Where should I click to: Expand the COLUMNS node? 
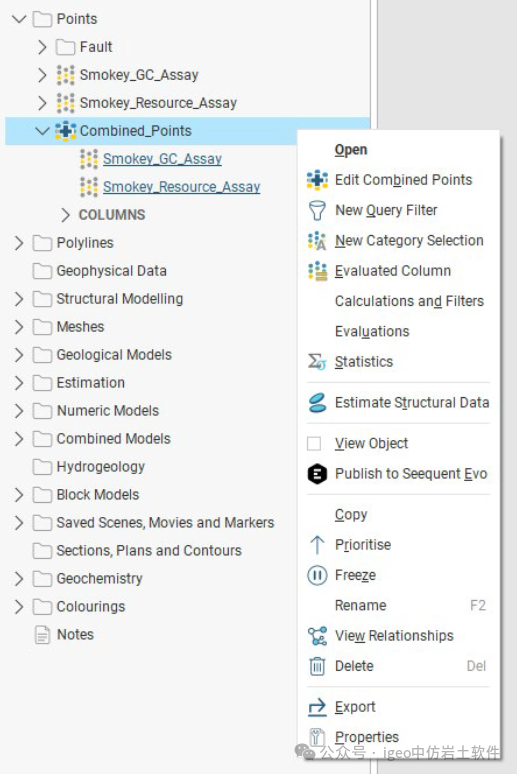(x=65, y=215)
